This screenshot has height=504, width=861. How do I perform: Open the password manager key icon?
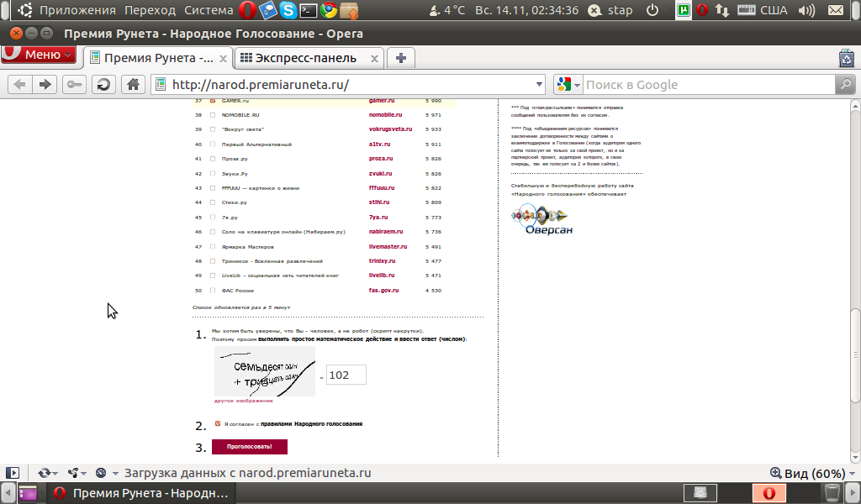[x=74, y=85]
